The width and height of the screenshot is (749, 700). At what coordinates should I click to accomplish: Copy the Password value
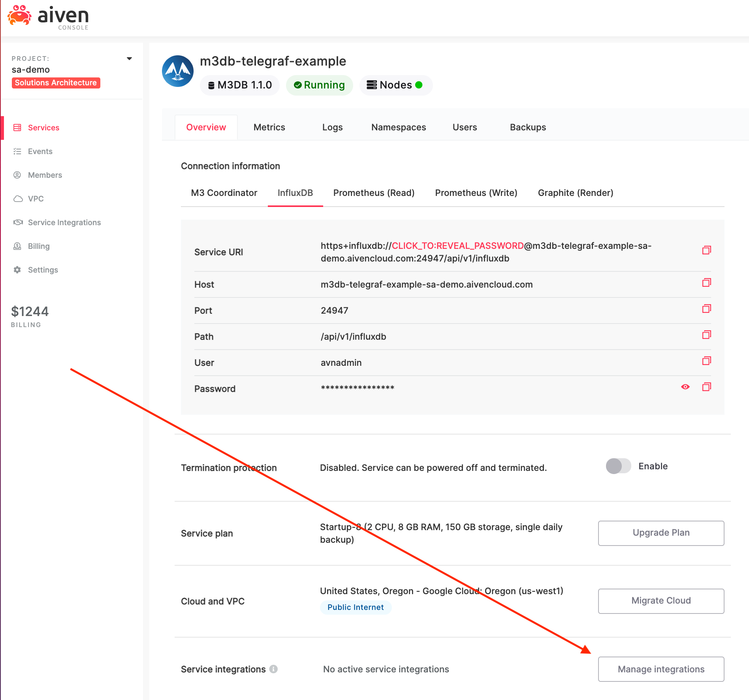click(706, 387)
